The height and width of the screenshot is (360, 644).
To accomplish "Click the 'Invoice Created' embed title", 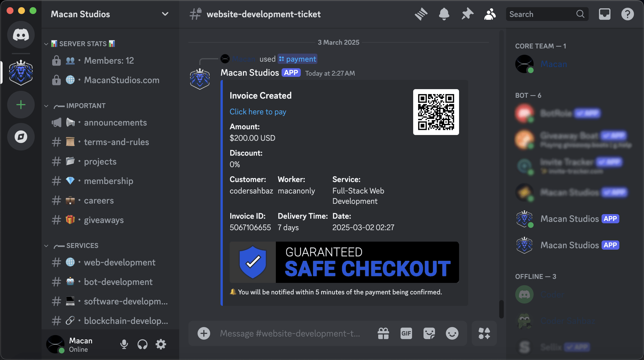I will (260, 96).
